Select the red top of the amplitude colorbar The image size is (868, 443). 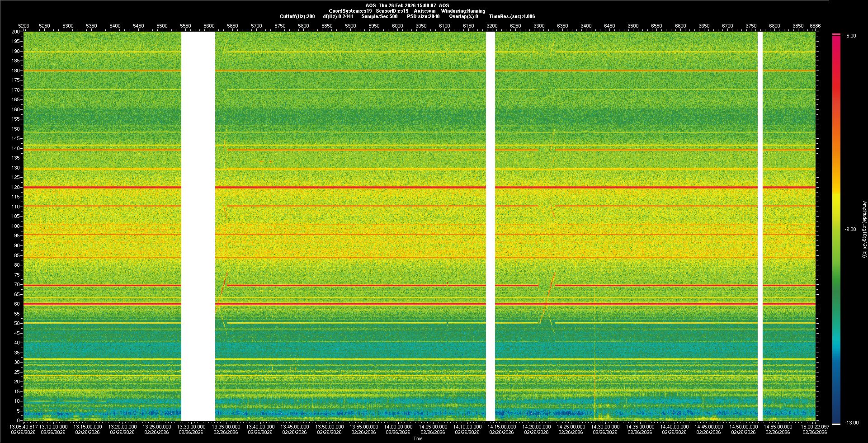point(836,41)
